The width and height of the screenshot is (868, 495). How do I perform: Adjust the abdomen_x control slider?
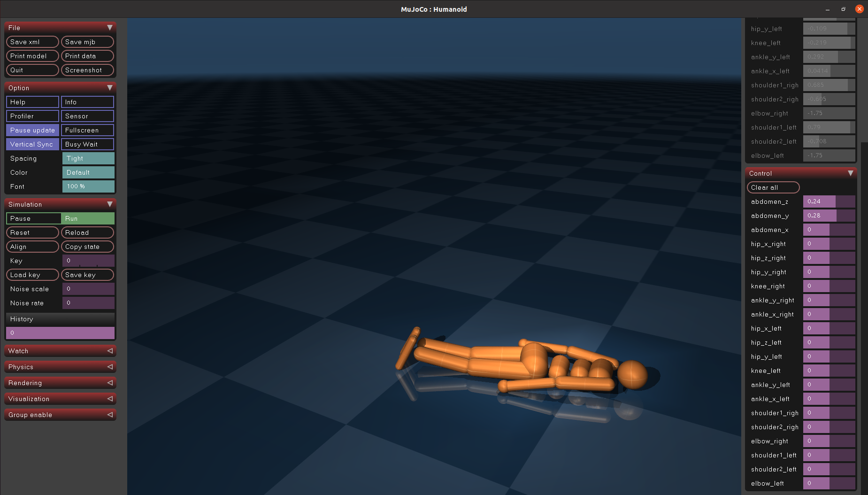click(x=829, y=230)
